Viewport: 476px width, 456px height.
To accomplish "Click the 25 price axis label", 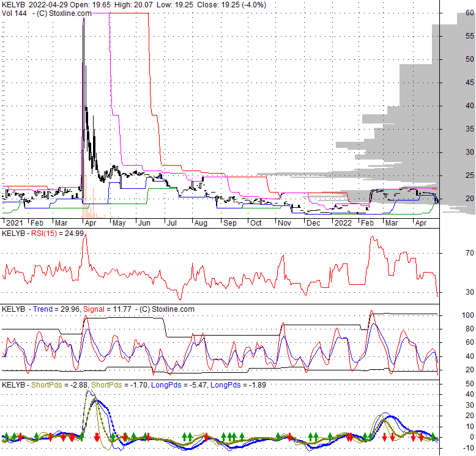I will [x=470, y=175].
